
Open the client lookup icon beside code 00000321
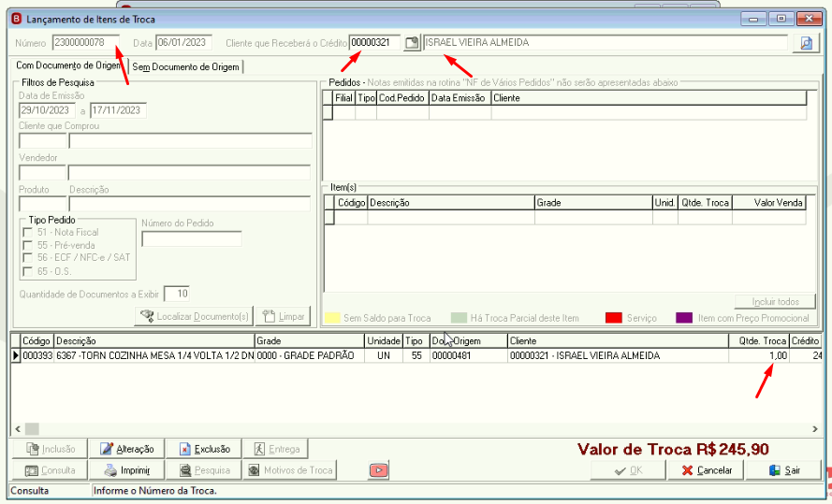point(412,43)
